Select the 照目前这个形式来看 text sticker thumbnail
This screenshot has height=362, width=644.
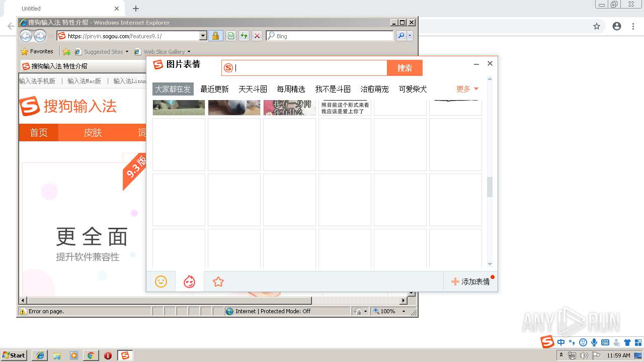click(345, 108)
